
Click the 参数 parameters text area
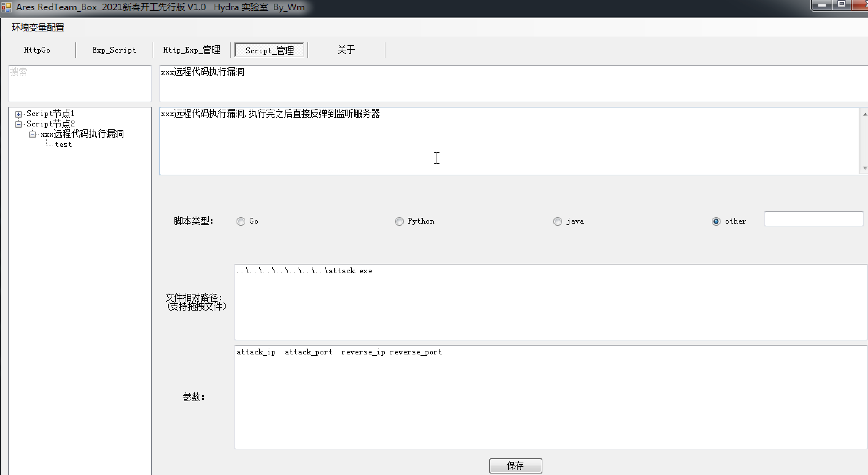point(550,397)
